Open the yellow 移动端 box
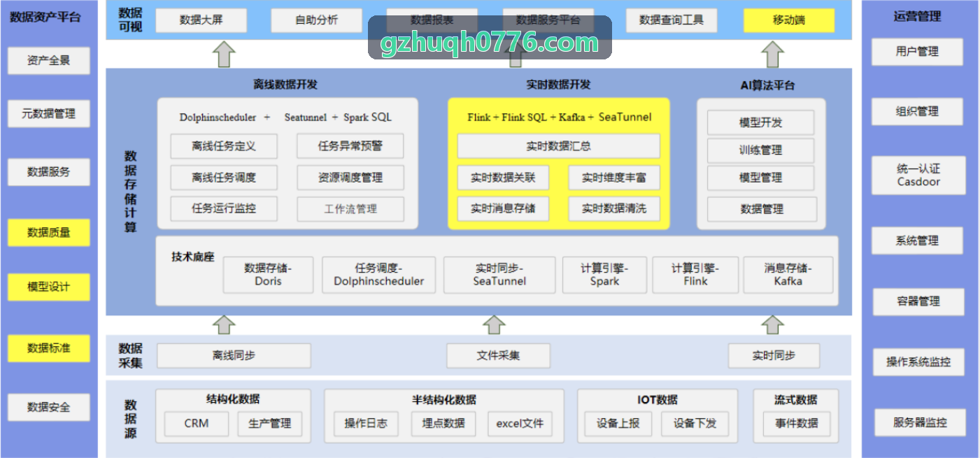 coord(789,20)
